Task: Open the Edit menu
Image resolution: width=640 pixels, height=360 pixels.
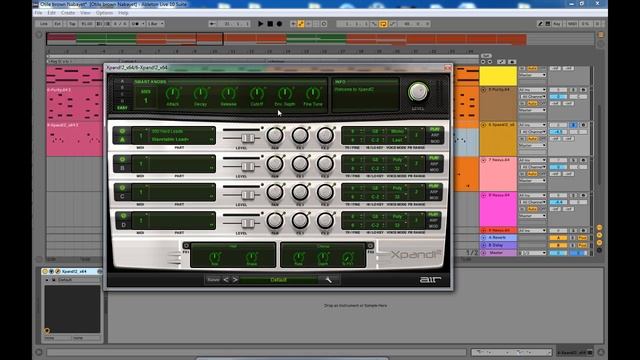Action: click(x=51, y=13)
